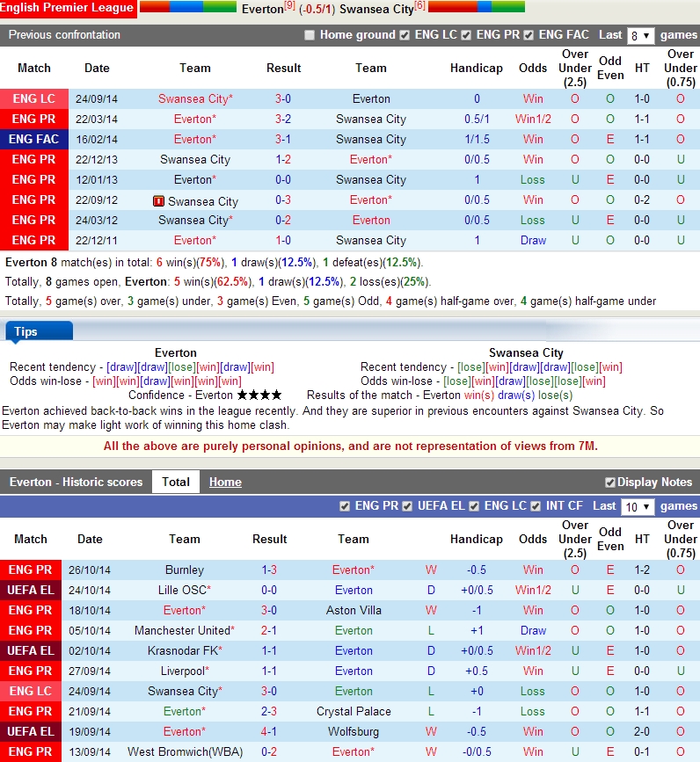The width and height of the screenshot is (700, 762).
Task: Uncheck ENG PR in Everton historic scores
Action: (x=345, y=506)
